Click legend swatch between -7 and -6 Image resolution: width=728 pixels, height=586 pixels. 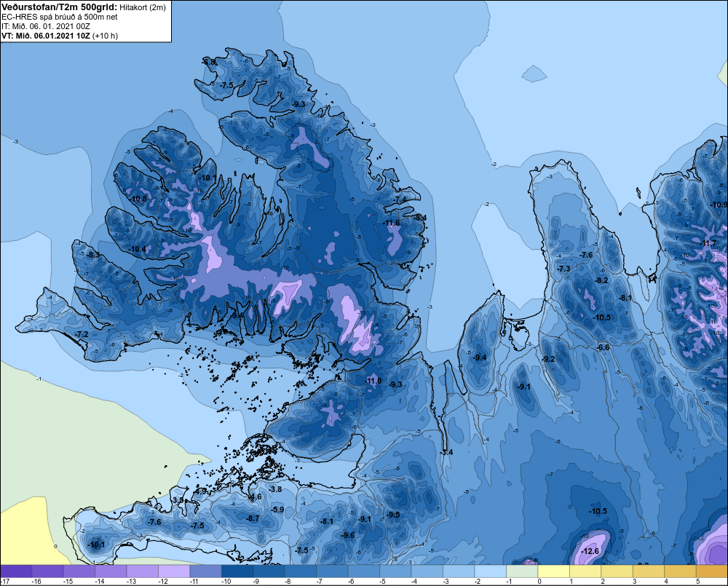332,571
